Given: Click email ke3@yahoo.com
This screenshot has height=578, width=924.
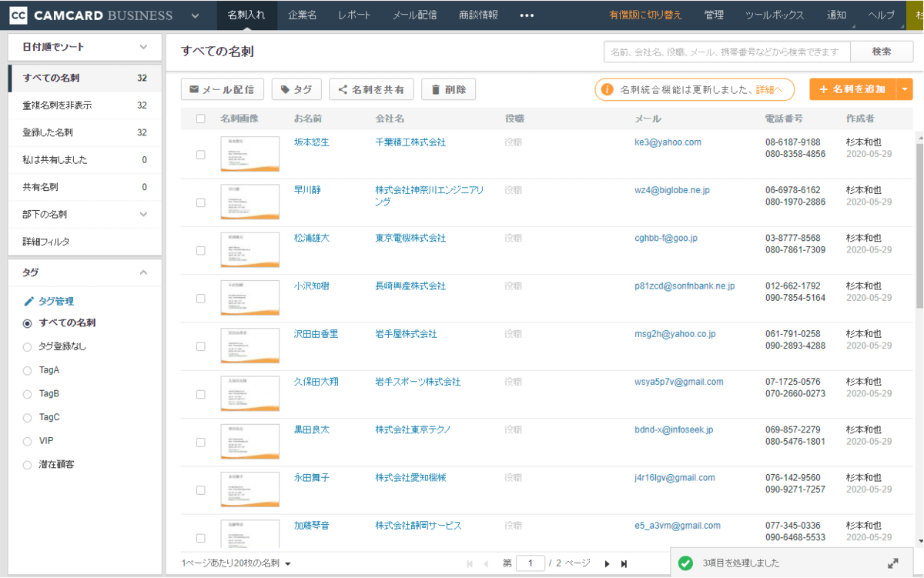Looking at the screenshot, I should click(x=668, y=142).
